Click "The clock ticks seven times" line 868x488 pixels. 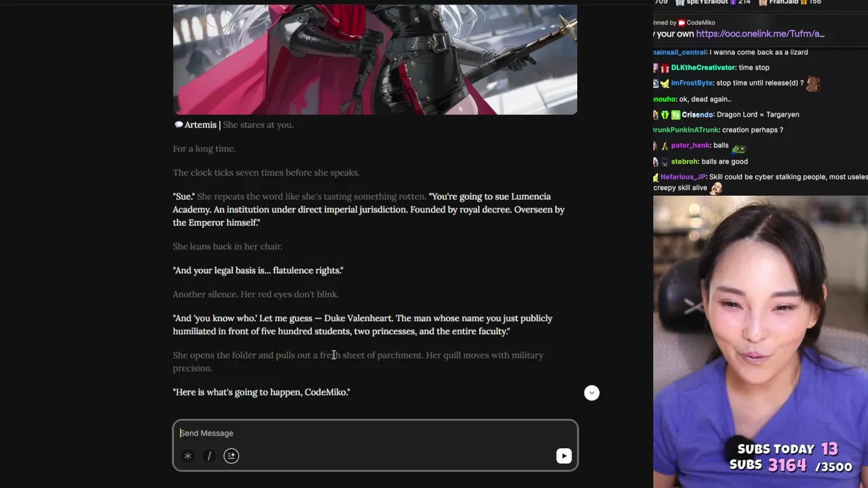266,172
